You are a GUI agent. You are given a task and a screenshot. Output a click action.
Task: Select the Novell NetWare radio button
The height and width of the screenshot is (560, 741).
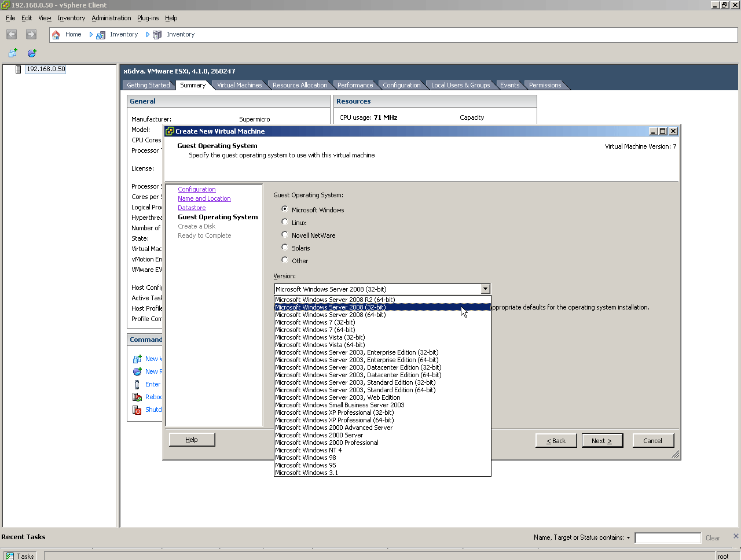285,234
